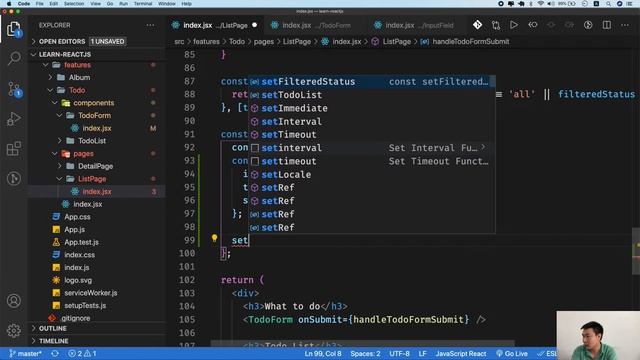Collapse the LEARN-REACTJS root folder
This screenshot has width=640, height=360.
pos(34,54)
